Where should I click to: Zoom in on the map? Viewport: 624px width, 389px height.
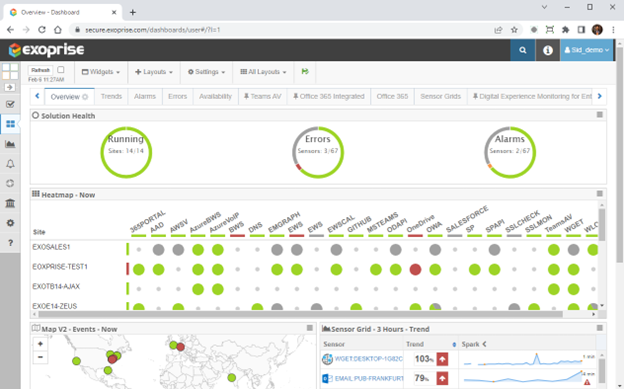click(x=40, y=344)
